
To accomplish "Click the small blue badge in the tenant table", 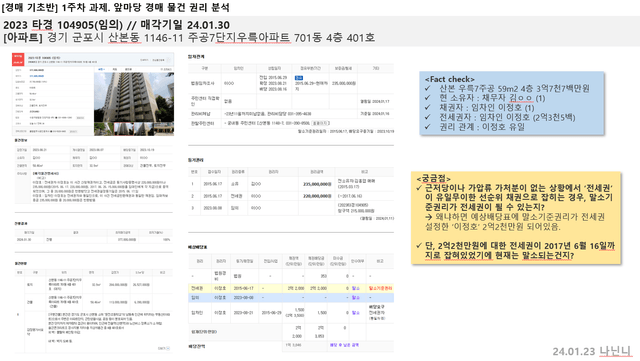I will 299,78.
